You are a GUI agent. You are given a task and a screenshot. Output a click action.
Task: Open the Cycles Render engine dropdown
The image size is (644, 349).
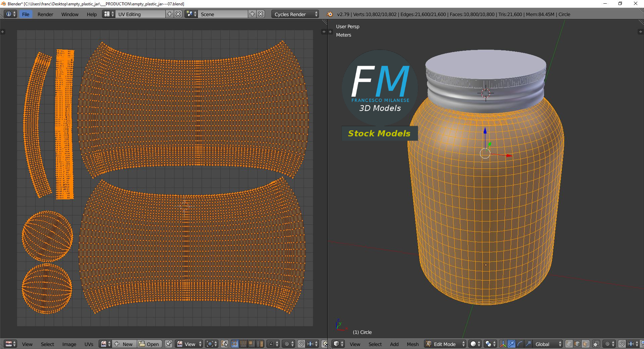point(296,14)
